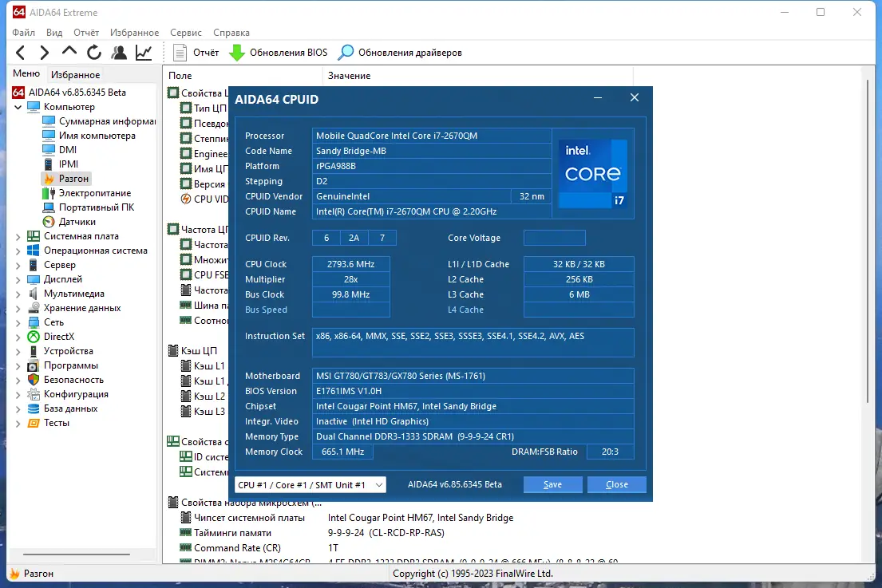Select the Тайминги памяти row
The height and width of the screenshot is (588, 882).
pyautogui.click(x=312, y=533)
